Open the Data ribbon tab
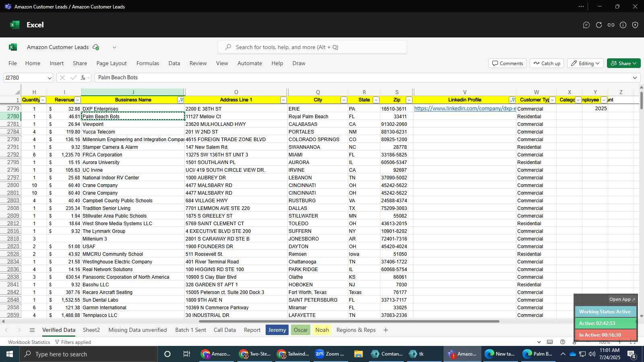 point(174,63)
